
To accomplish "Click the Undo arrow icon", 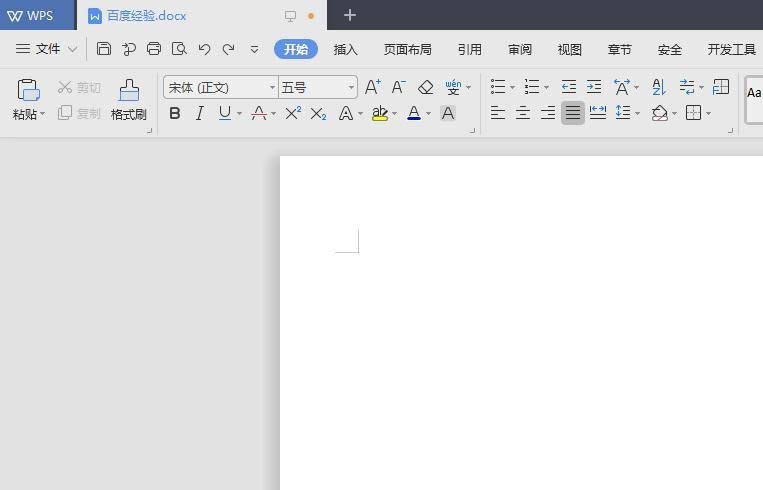I will pyautogui.click(x=204, y=48).
